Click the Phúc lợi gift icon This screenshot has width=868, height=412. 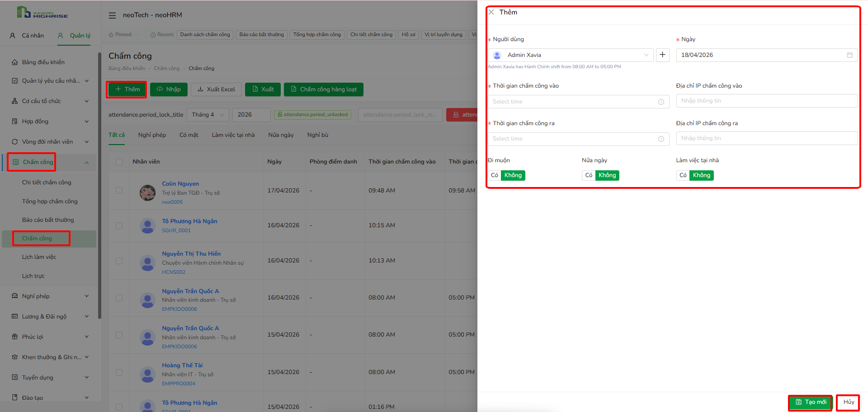[x=15, y=337]
